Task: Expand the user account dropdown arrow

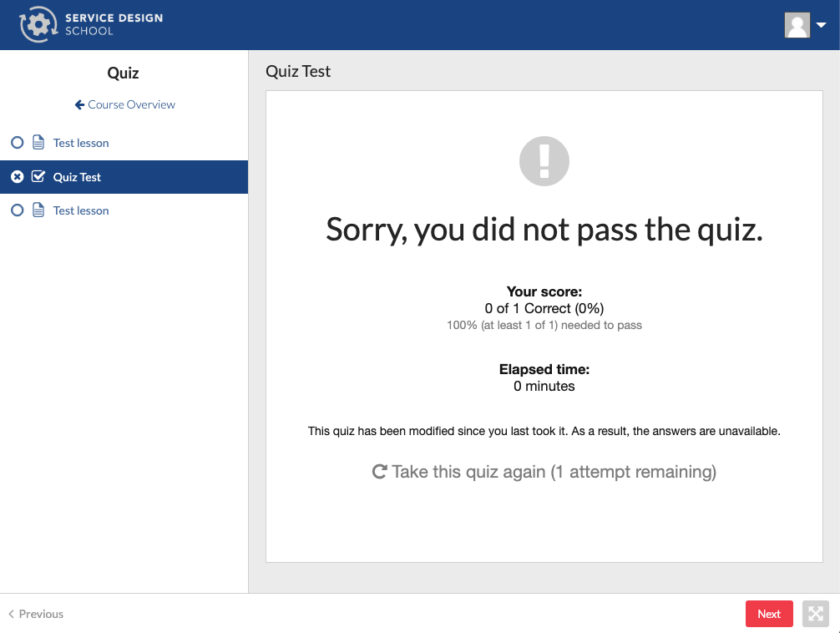Action: (822, 25)
